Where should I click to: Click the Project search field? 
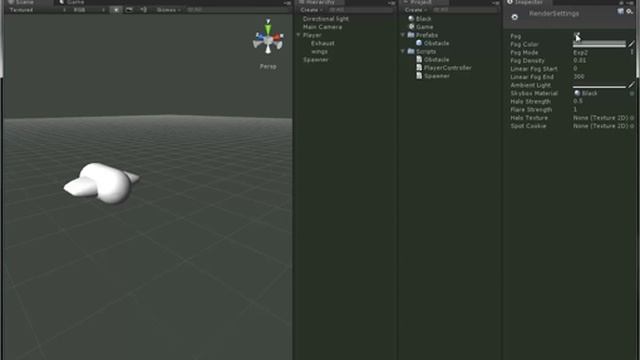pyautogui.click(x=464, y=10)
